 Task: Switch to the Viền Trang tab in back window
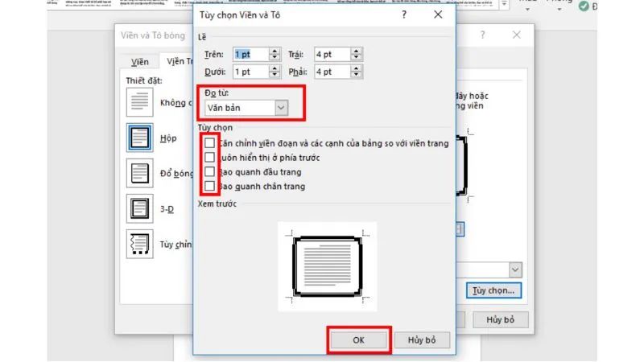click(177, 61)
